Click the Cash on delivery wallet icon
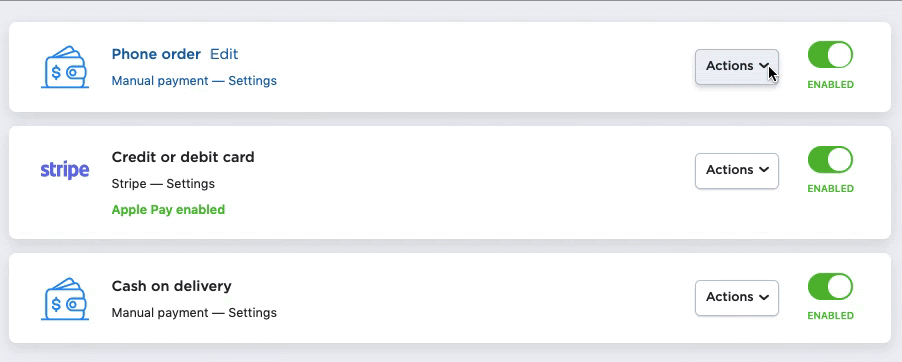 pyautogui.click(x=65, y=299)
